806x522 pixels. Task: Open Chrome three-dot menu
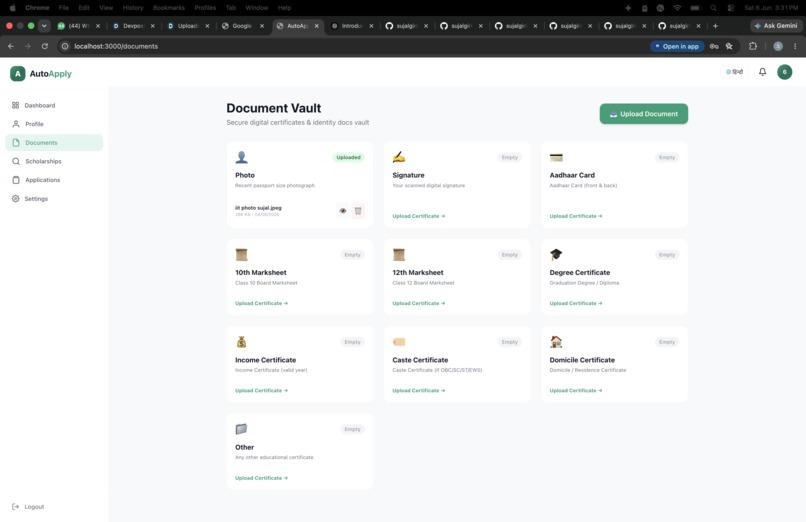(x=795, y=46)
